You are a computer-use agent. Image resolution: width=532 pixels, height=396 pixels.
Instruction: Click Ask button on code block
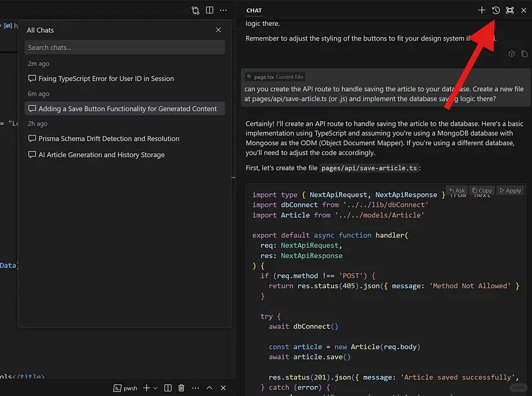pyautogui.click(x=457, y=191)
